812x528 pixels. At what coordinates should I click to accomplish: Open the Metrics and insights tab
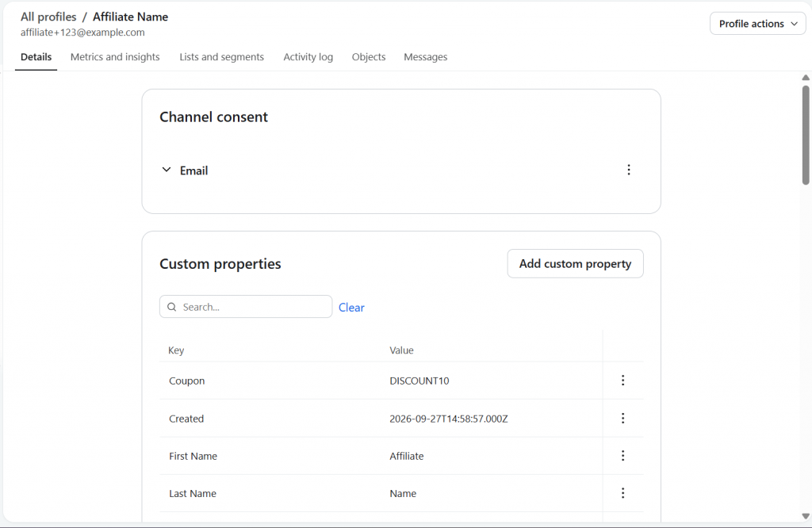pos(115,57)
